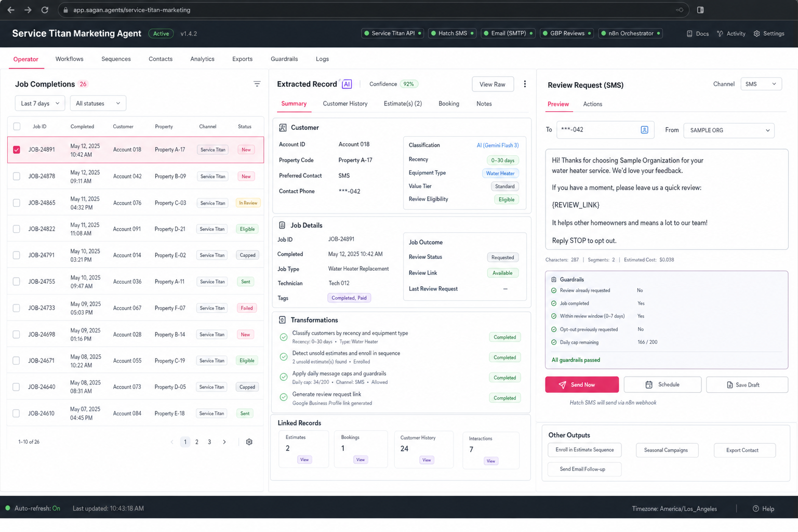Reload the page with the refresh icon
Viewport: 798px width, 532px height.
point(45,10)
